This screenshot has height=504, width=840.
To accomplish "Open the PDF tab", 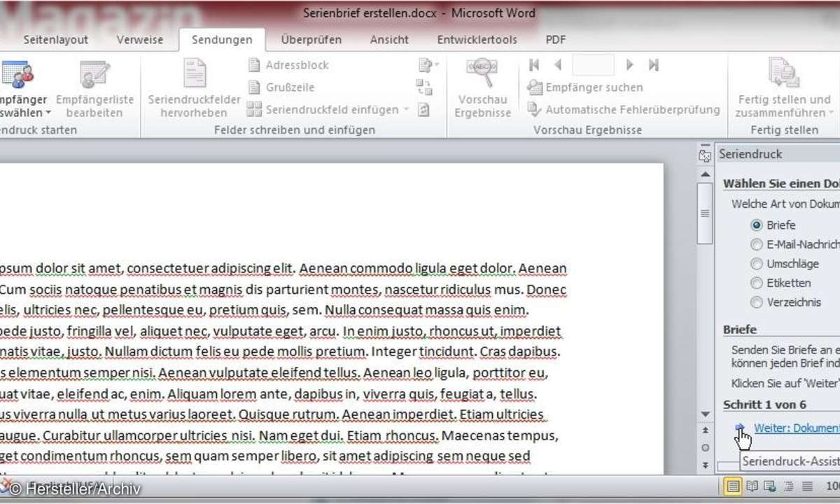I will click(556, 40).
